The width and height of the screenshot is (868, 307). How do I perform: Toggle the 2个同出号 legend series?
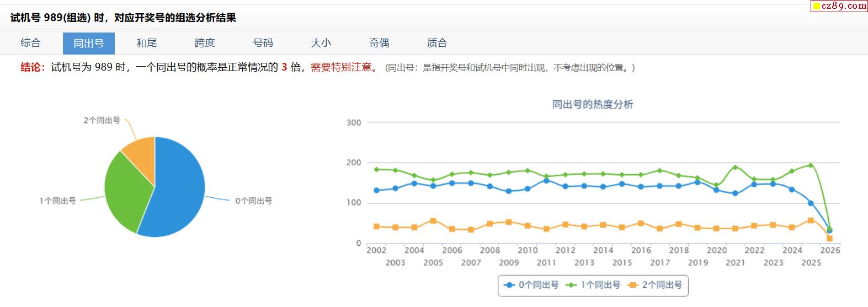pyautogui.click(x=656, y=285)
